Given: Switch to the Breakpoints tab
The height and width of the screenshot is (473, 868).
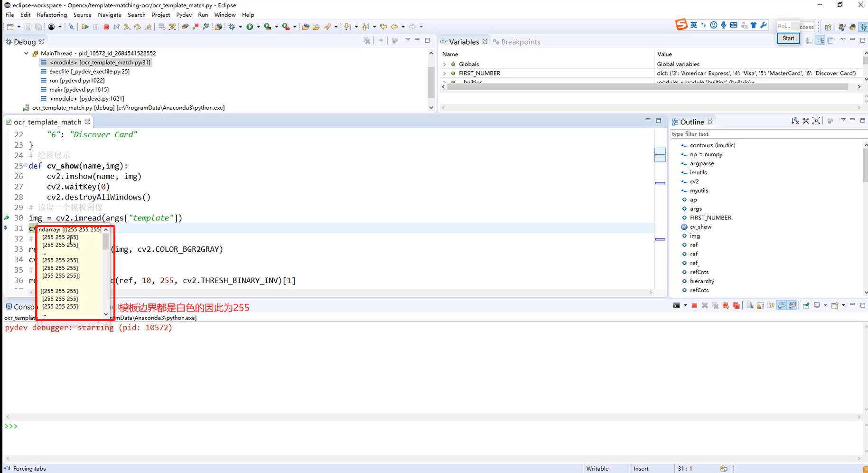Looking at the screenshot, I should coord(516,42).
